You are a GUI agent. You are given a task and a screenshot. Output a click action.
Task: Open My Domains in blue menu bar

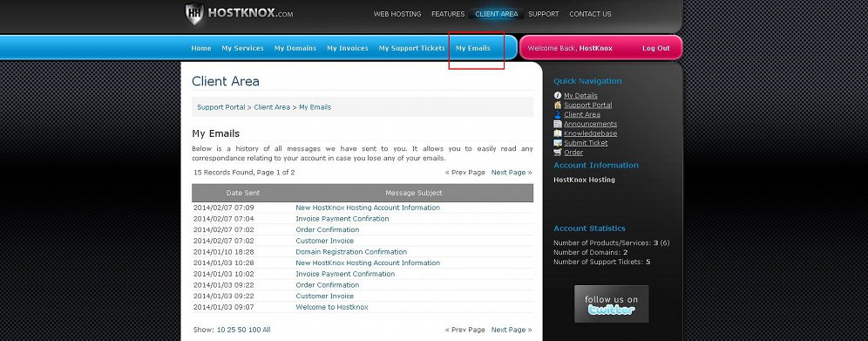click(295, 48)
